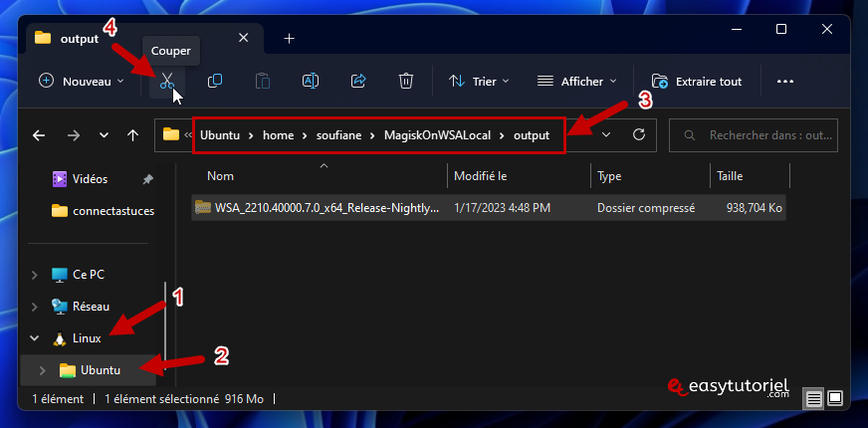The height and width of the screenshot is (428, 868).
Task: Open the Nouveau menu
Action: [82, 82]
